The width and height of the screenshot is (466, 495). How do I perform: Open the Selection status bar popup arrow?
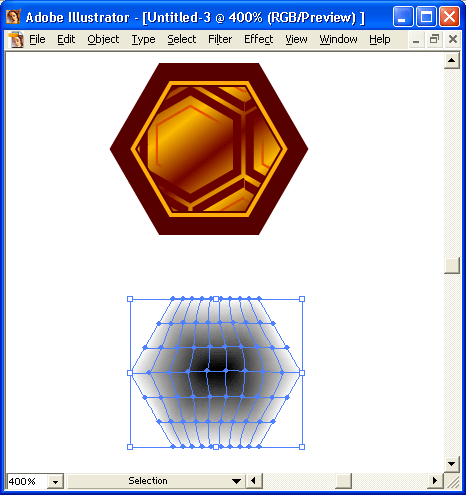(x=236, y=481)
